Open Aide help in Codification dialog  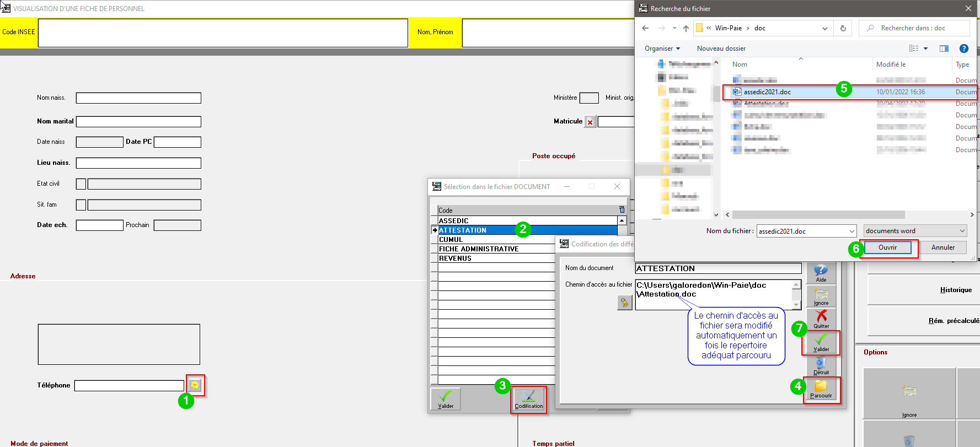[821, 272]
